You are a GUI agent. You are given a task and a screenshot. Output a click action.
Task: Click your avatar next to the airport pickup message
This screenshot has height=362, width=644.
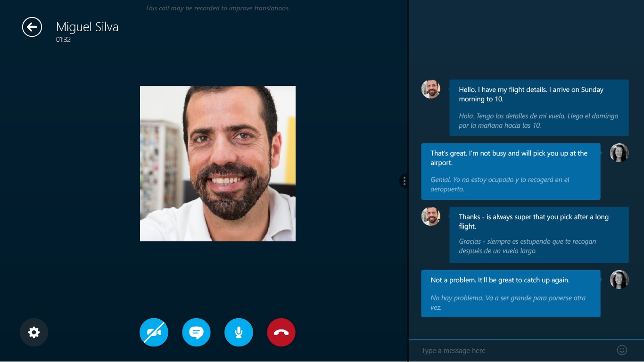tap(619, 153)
